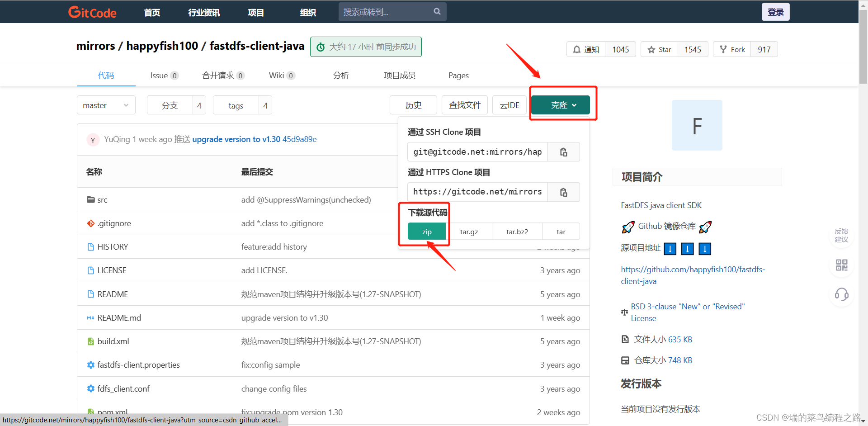The height and width of the screenshot is (426, 868).
Task: Click the license scale icon
Action: [x=625, y=312]
